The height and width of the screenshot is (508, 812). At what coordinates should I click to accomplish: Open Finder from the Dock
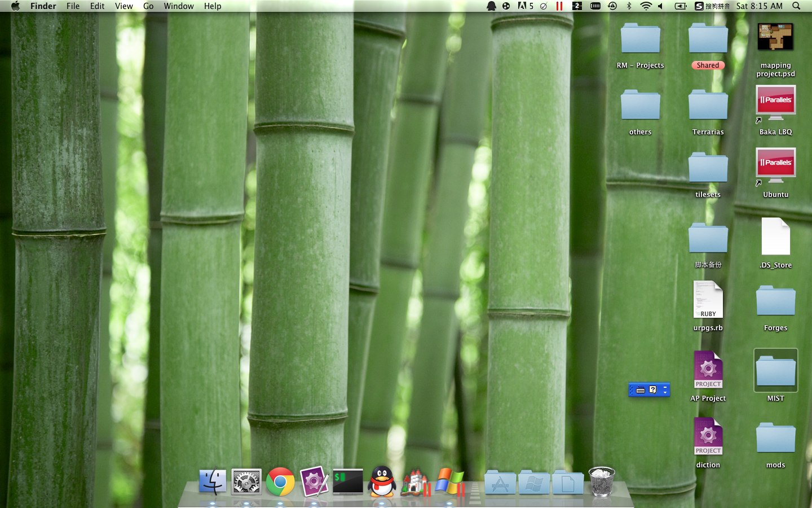[213, 481]
